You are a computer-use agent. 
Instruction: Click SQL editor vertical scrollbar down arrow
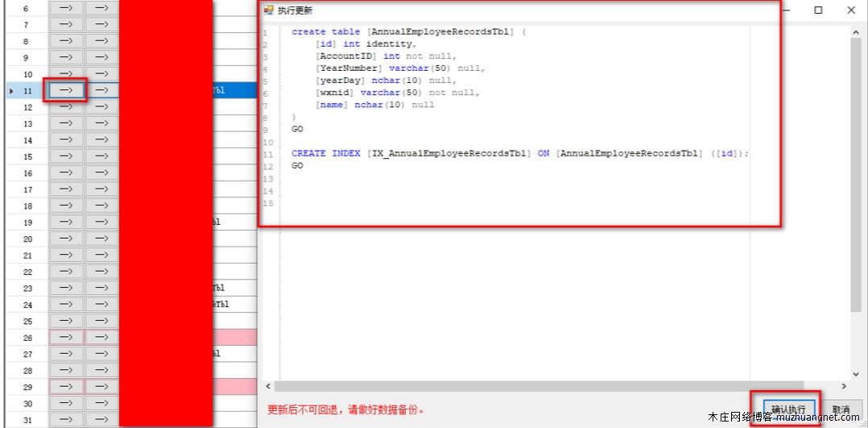coord(856,374)
